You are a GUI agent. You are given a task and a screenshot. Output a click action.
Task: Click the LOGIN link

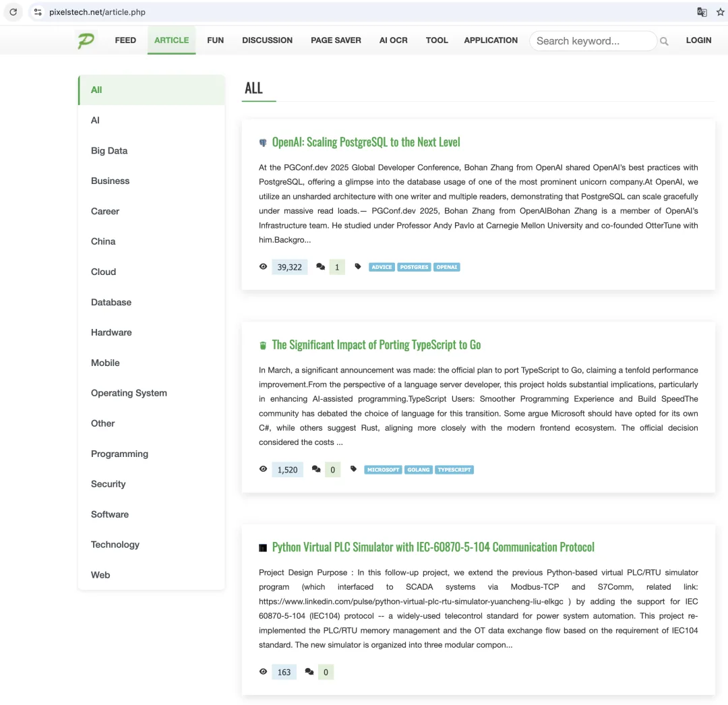pyautogui.click(x=698, y=40)
